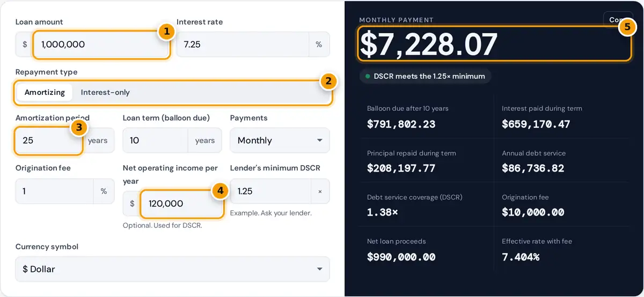Open the Payments dropdown set to Monthly
644x297 pixels.
pos(280,140)
